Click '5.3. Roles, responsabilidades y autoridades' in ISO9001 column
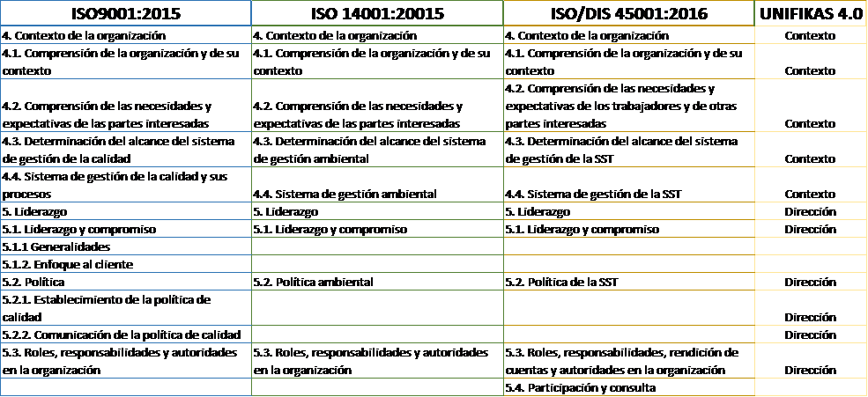This screenshot has height=397, width=868. [126, 362]
